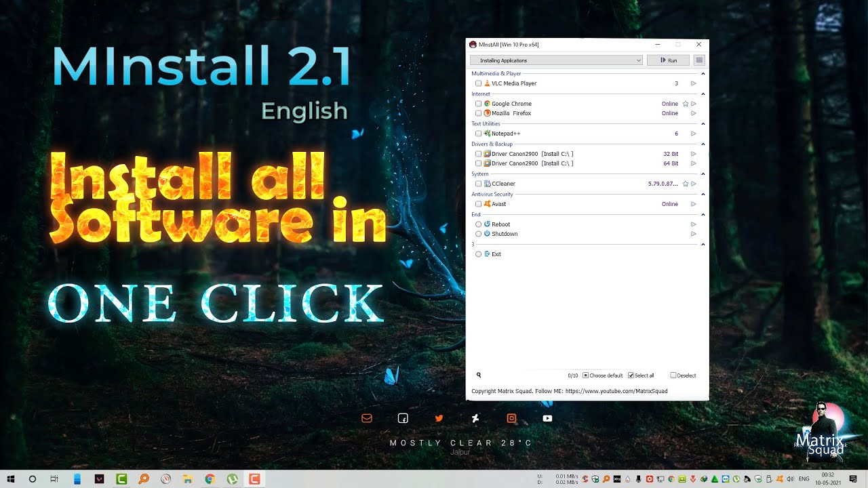Select the Exit radio button

[479, 254]
